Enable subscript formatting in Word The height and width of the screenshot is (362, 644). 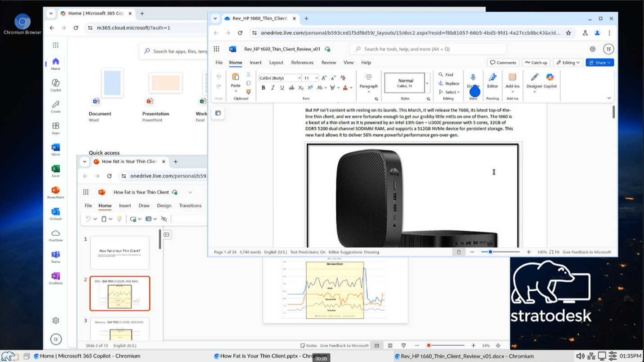click(300, 88)
